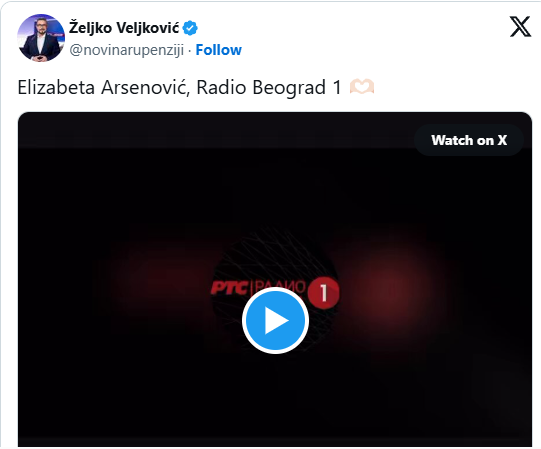Open the Željko Veljković display name

124,28
